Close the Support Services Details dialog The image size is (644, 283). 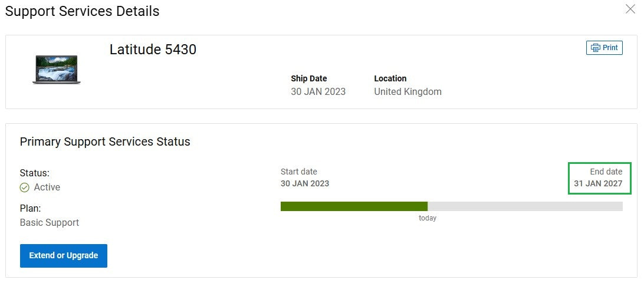click(630, 9)
